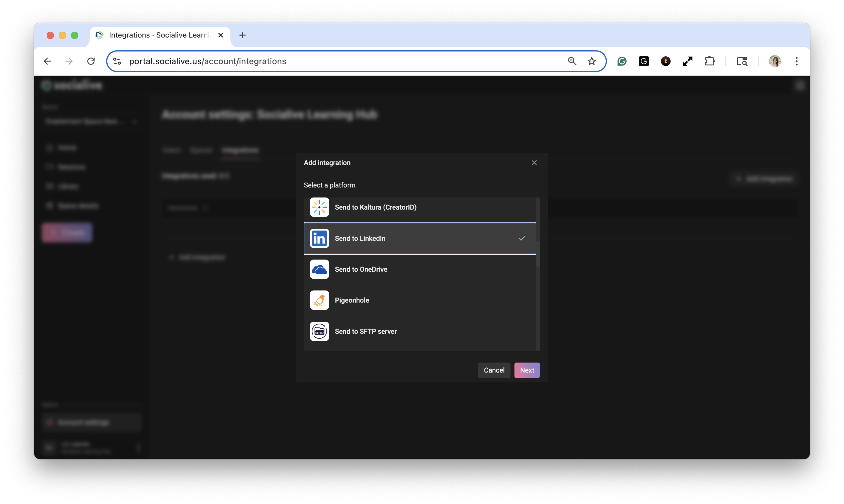Select the Kaltura pinwheel icon
The width and height of the screenshot is (844, 504).
pos(319,207)
